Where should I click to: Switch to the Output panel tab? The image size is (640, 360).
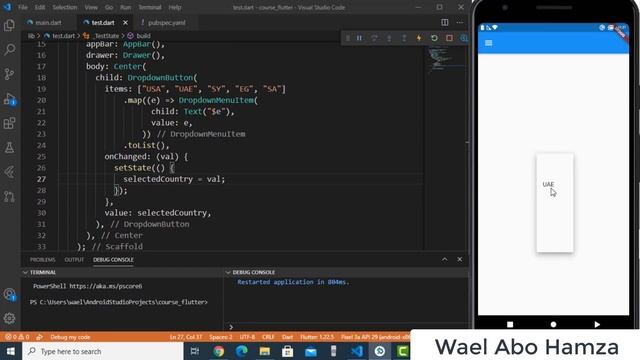pos(74,260)
